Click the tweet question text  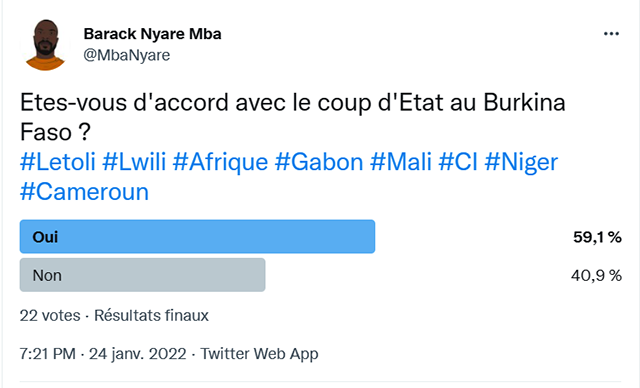[x=293, y=117]
